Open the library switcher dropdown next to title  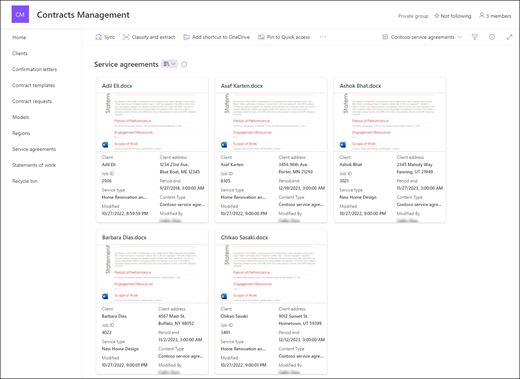coord(169,64)
